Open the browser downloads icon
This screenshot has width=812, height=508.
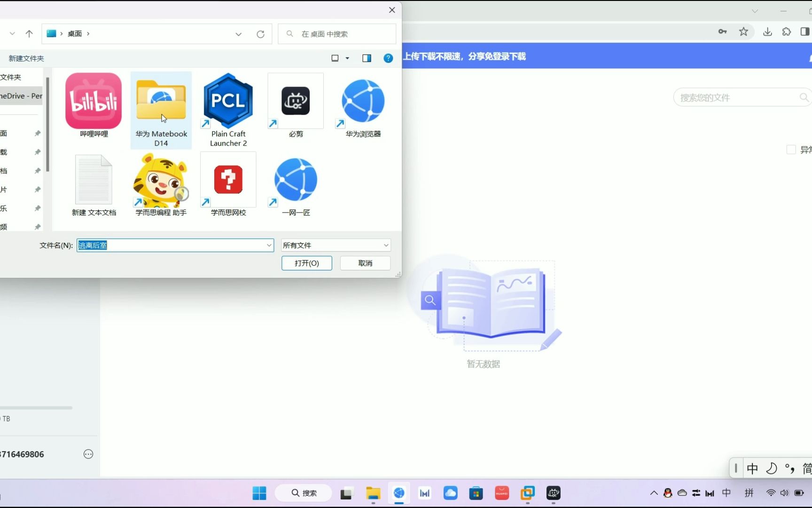coord(767,32)
